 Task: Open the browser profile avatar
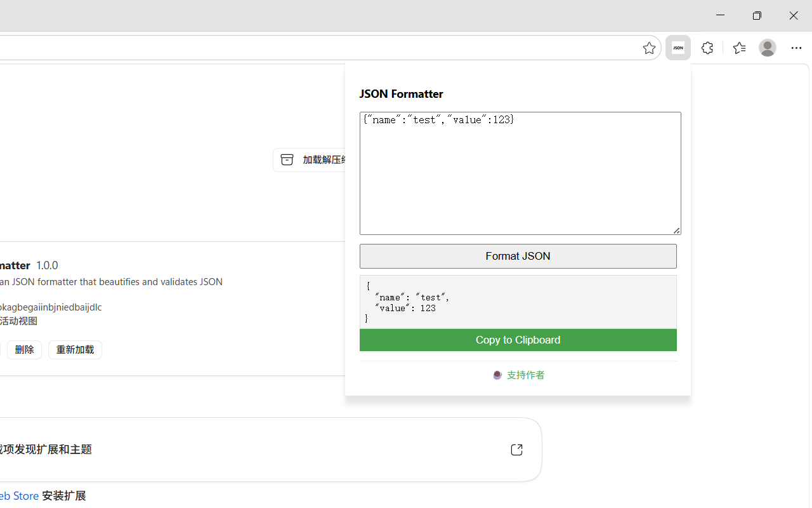(767, 48)
